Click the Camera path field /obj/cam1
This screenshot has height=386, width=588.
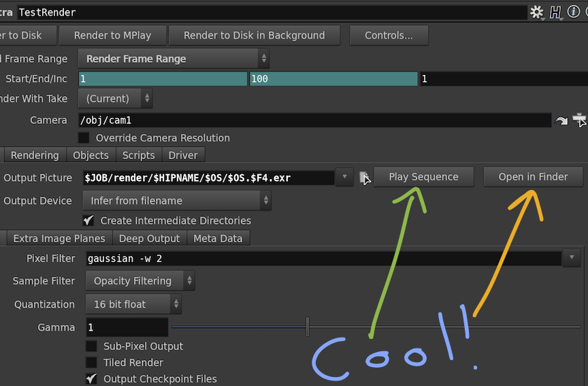(314, 120)
